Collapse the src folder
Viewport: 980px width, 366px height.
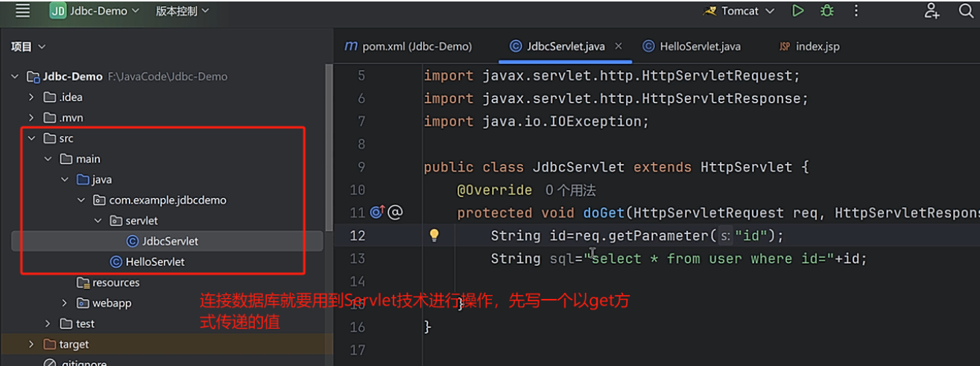(31, 138)
